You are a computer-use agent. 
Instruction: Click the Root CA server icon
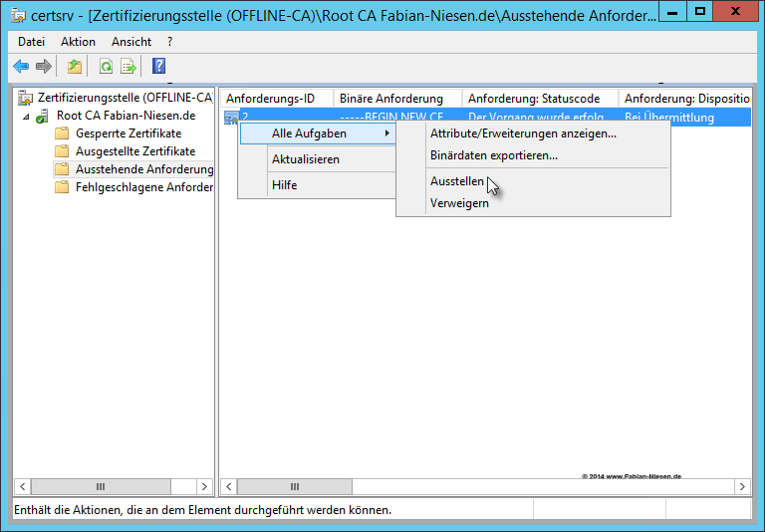coord(42,117)
